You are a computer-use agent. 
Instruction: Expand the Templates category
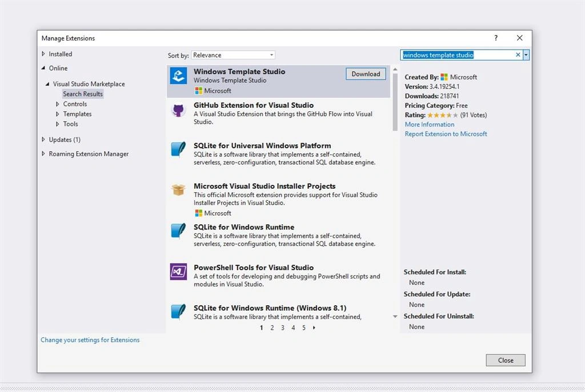(x=58, y=114)
